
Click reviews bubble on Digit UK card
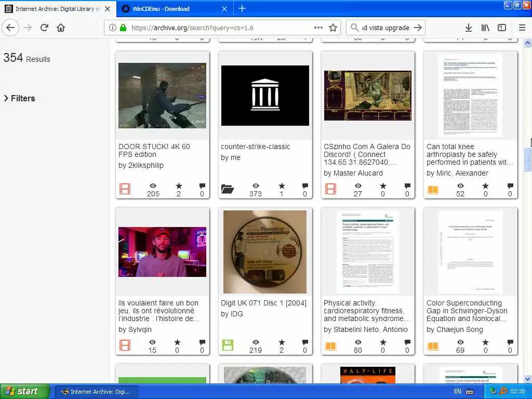coord(305,342)
